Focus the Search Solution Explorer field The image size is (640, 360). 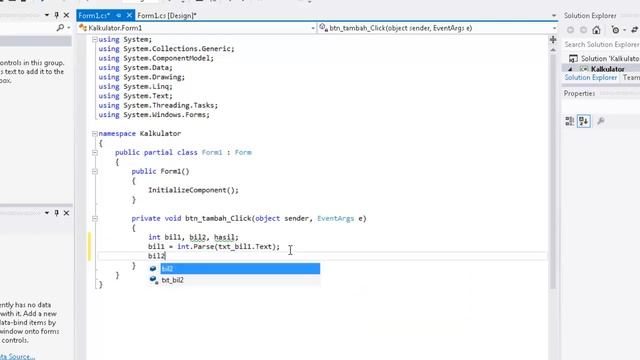tap(601, 44)
